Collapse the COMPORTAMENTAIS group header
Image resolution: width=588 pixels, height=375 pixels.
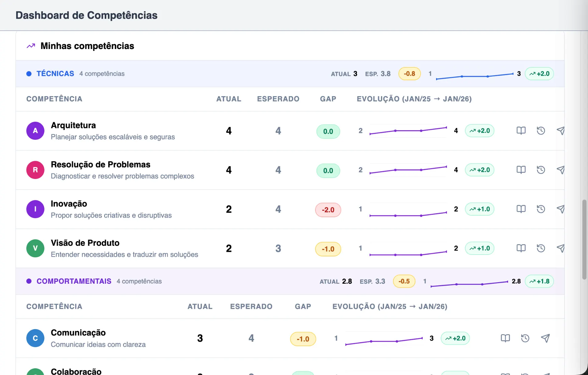tap(290, 281)
